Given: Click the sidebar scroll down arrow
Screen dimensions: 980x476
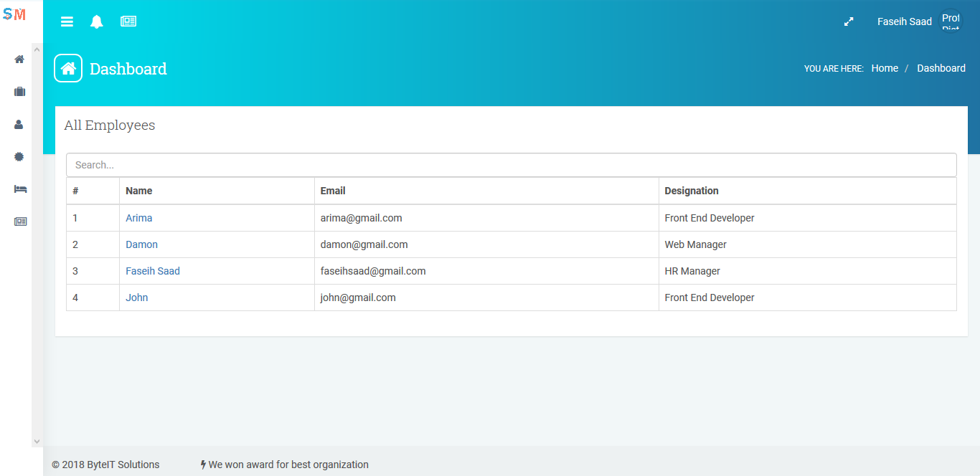Looking at the screenshot, I should click(37, 442).
